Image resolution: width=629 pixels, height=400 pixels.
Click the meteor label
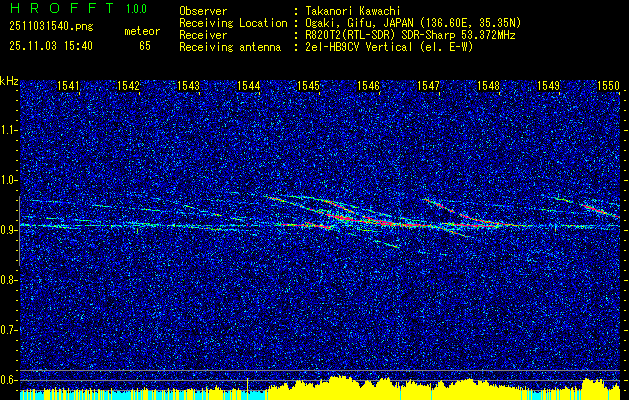[142, 31]
